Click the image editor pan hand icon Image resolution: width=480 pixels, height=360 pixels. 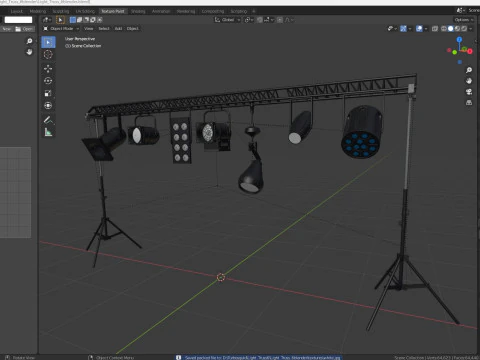coord(29,52)
